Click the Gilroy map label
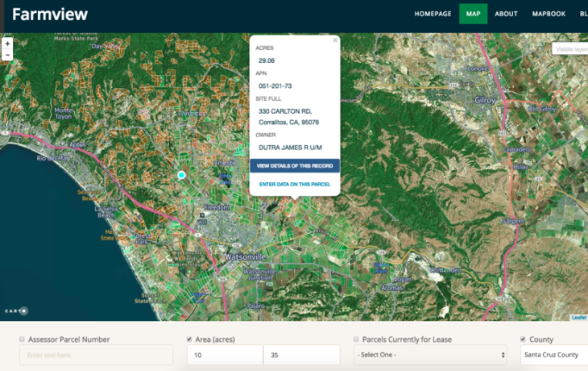The image size is (588, 371). tap(485, 100)
